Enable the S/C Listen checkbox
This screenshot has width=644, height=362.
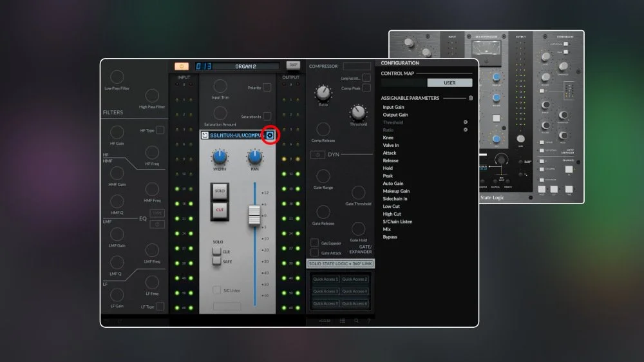pyautogui.click(x=216, y=290)
